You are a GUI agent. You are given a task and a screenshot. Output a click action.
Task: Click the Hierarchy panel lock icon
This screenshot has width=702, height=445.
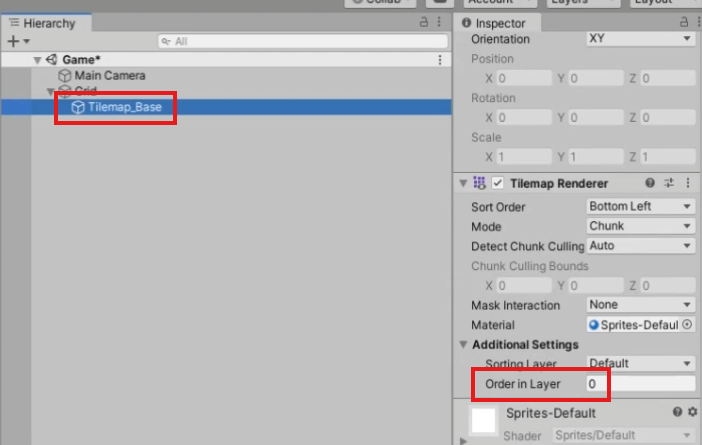coord(424,21)
